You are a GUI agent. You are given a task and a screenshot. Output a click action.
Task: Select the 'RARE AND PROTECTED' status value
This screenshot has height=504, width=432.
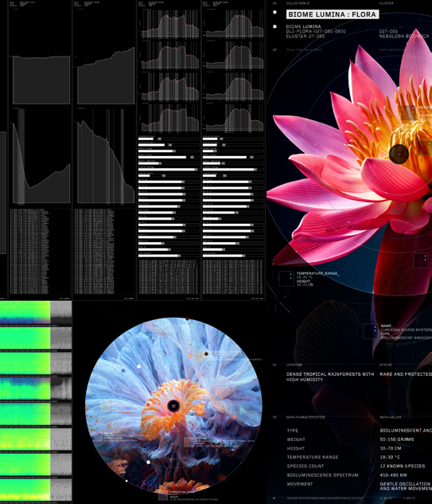point(406,374)
